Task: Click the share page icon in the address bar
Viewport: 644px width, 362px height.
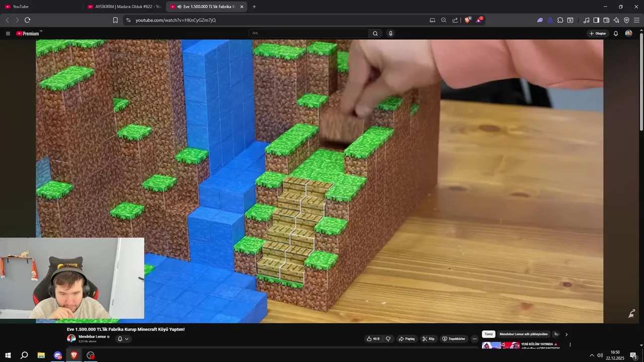Action: point(455,20)
